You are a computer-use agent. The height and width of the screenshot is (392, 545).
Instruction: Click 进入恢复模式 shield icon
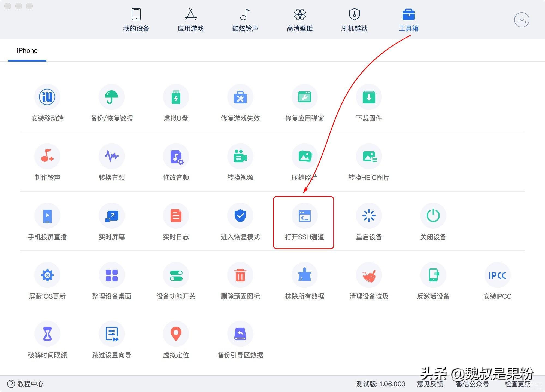pos(240,216)
